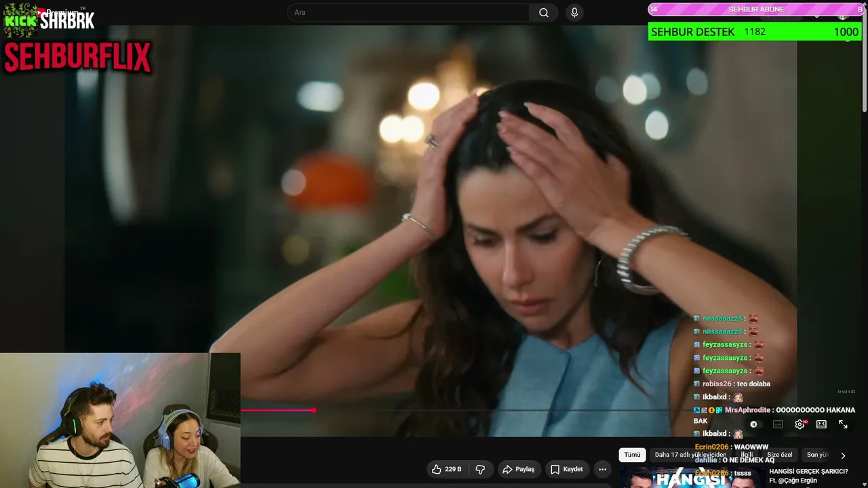Viewport: 868px width, 488px height.
Task: Switch the player to theater mode
Action: tap(821, 424)
